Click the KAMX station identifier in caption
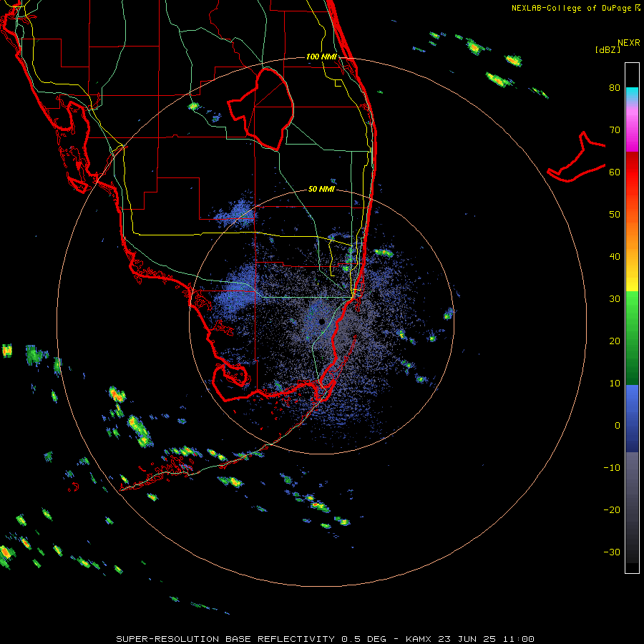 [420, 639]
